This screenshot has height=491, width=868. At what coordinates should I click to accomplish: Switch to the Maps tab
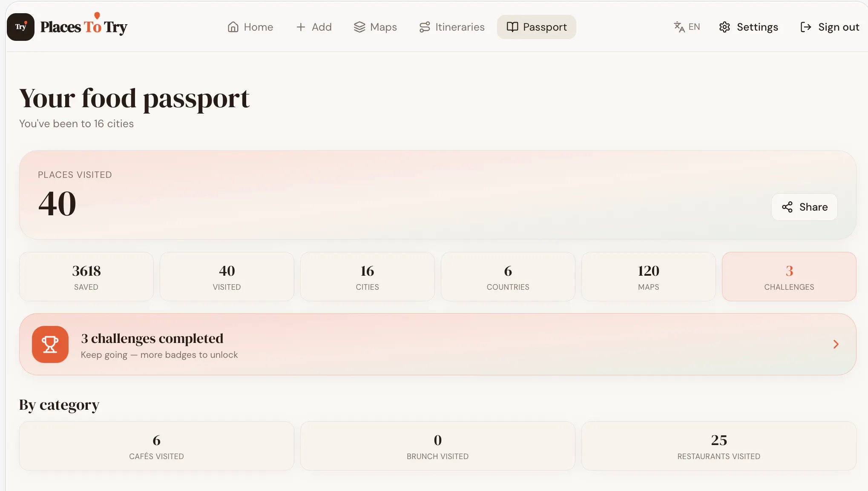click(x=375, y=27)
